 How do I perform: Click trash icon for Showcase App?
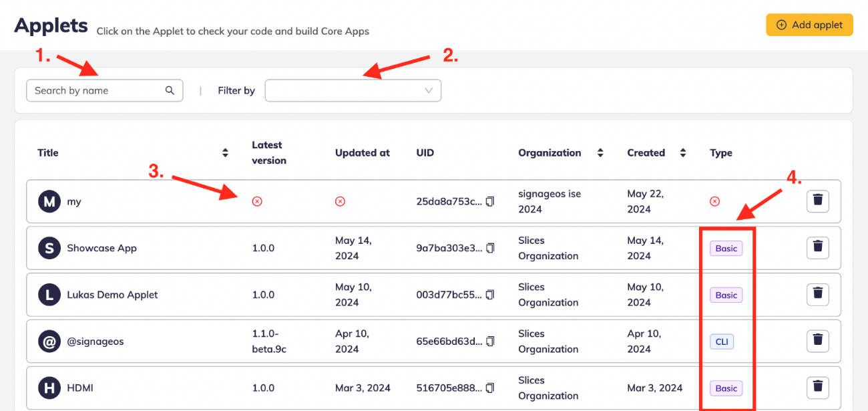(x=817, y=248)
